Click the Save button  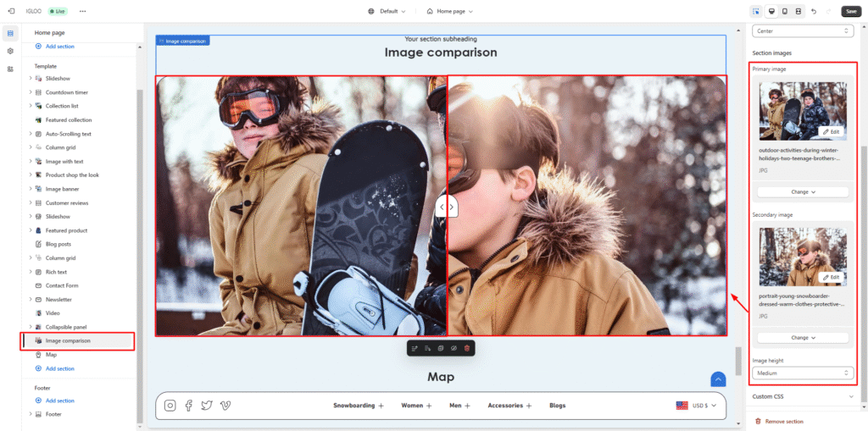pos(850,11)
